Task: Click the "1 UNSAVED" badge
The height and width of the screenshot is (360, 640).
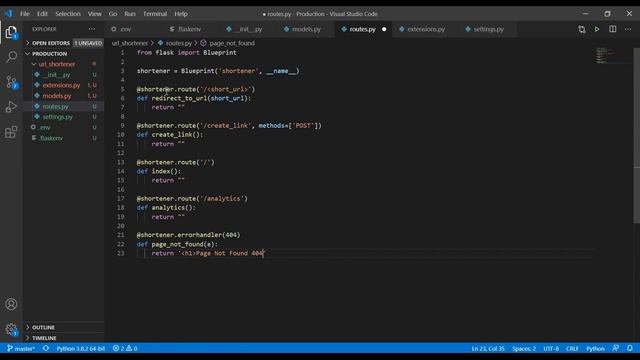Action: (88, 43)
